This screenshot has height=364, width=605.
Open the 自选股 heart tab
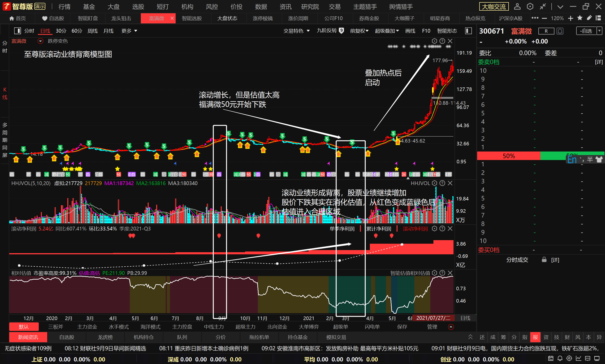tap(53, 18)
